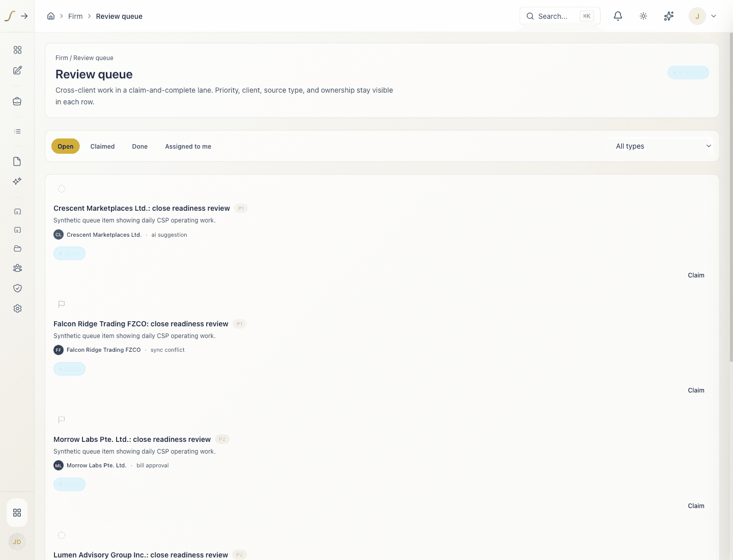
Task: Click the flag icon above Falcon Ridge Trading
Action: 62,304
